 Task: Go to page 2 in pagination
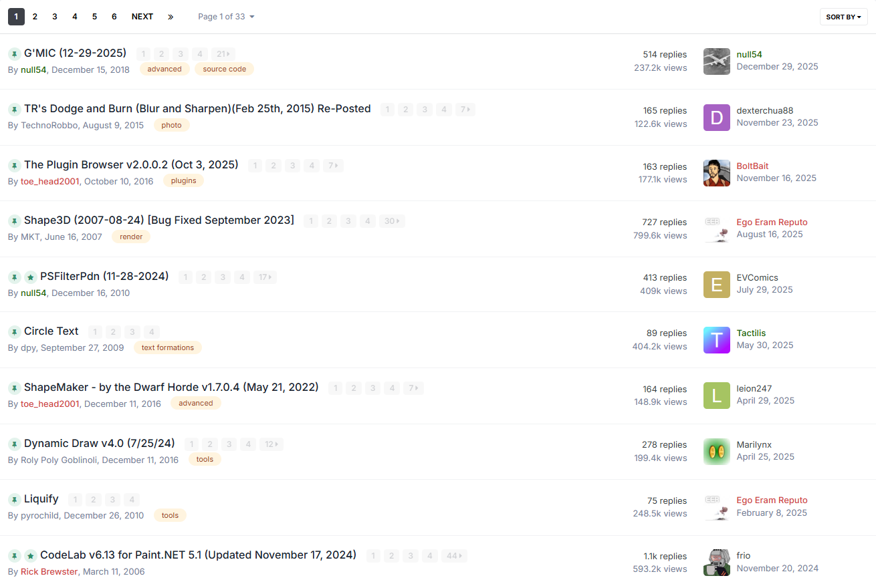point(35,17)
